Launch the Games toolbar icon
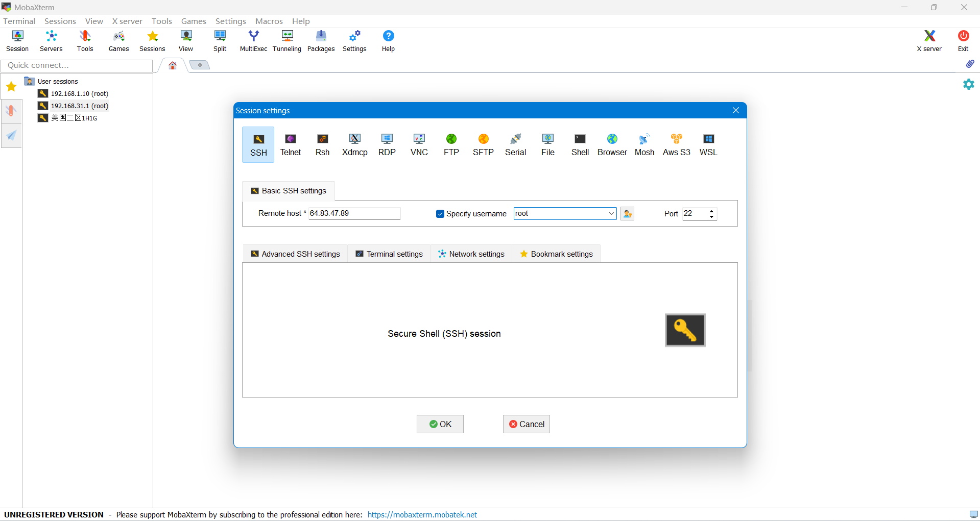 [118, 41]
